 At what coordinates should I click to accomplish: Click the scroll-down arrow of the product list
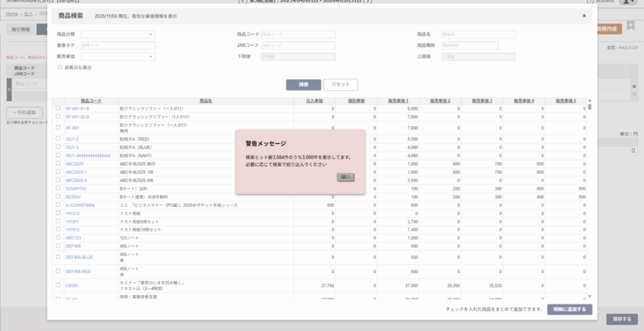pyautogui.click(x=589, y=296)
